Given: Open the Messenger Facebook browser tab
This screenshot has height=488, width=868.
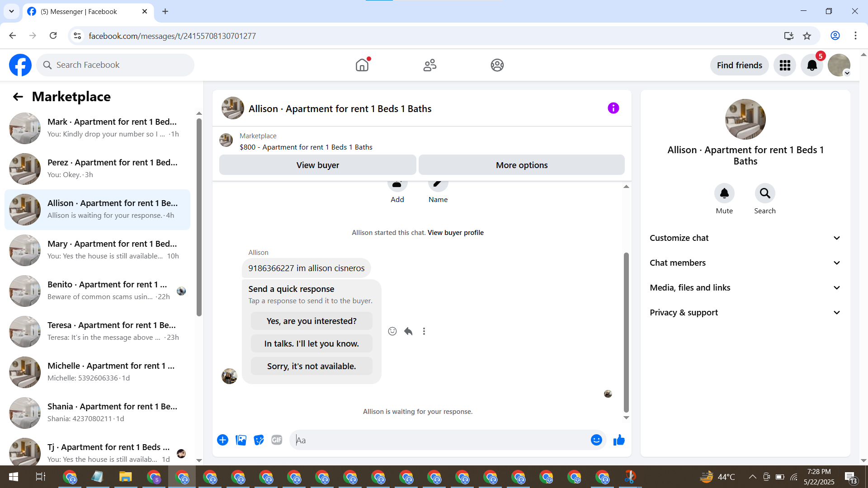Looking at the screenshot, I should pos(88,12).
